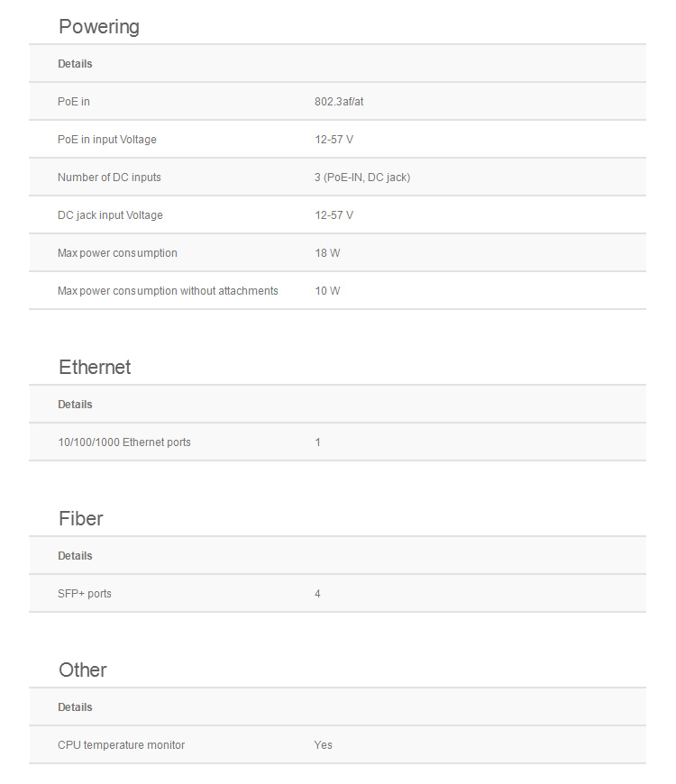Select the PoE in row label
Screen dimensions: 676x784
click(x=74, y=102)
